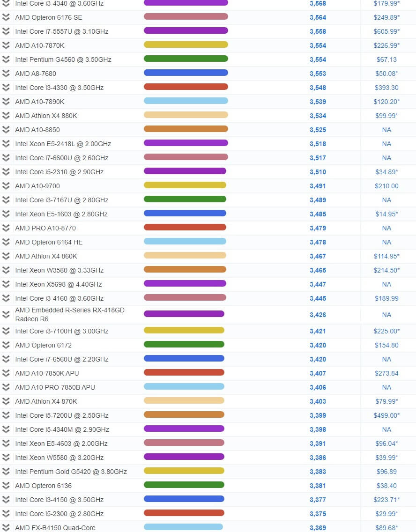This screenshot has height=532, width=416.
Task: Click the $249.89* price for AMD Opteron 6176 SE
Action: click(x=386, y=17)
